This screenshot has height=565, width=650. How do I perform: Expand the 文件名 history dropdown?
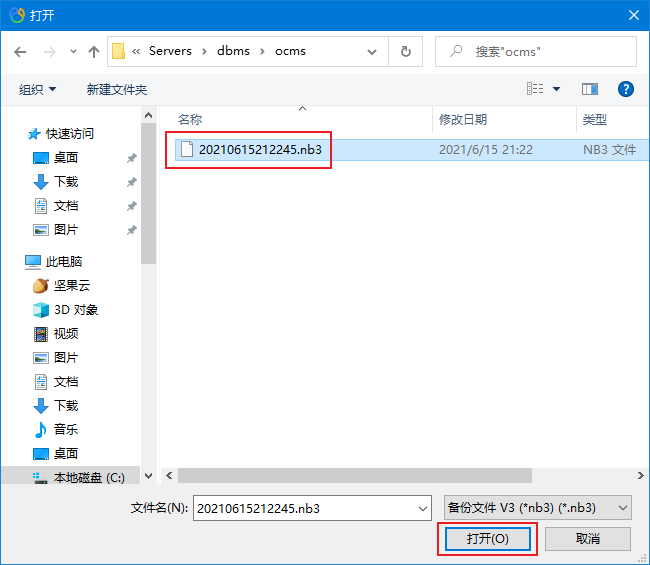(x=421, y=508)
